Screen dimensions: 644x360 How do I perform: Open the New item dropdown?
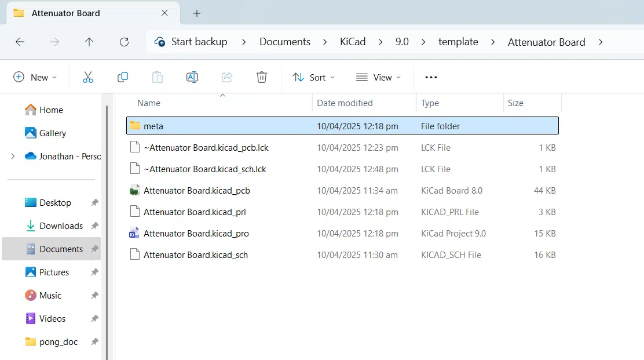click(35, 77)
